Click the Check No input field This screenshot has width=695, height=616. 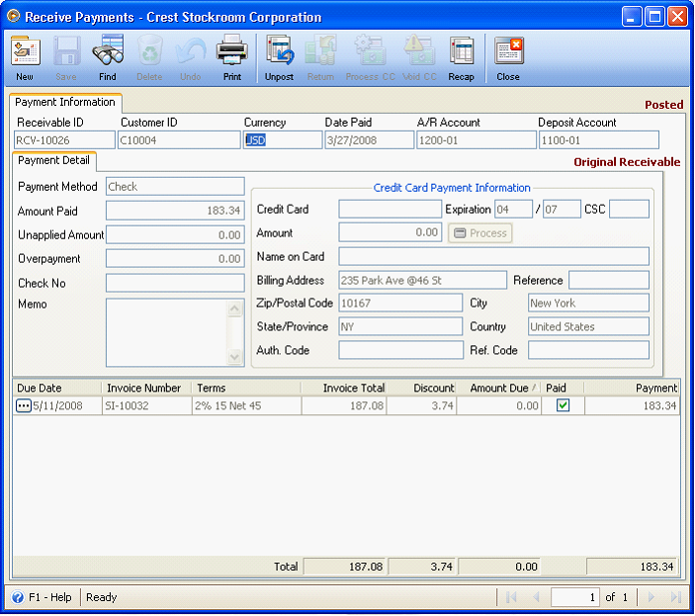click(x=175, y=283)
